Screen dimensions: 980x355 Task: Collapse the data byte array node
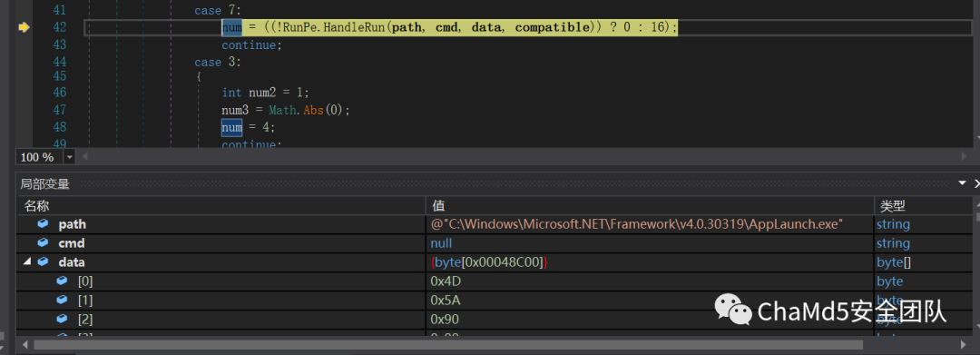[27, 261]
